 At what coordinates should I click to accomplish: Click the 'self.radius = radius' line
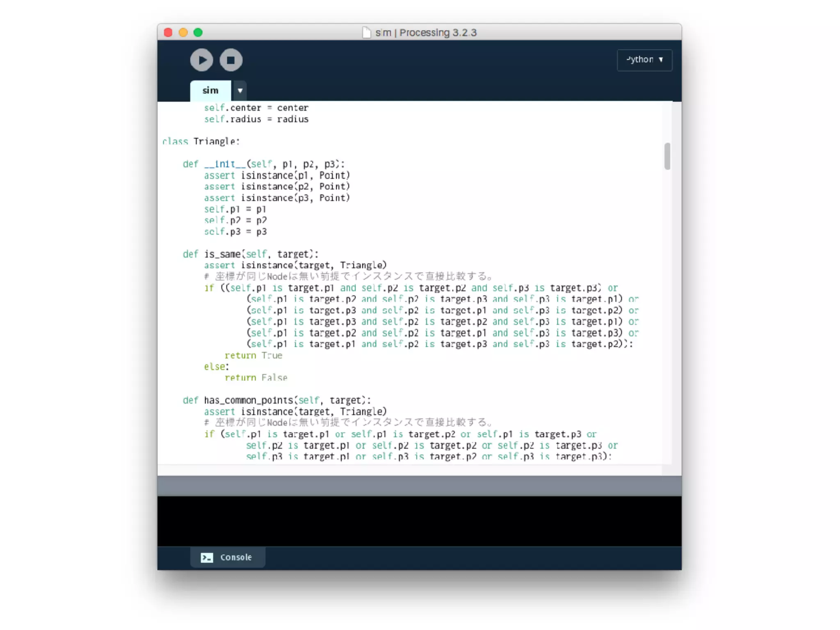pos(256,119)
